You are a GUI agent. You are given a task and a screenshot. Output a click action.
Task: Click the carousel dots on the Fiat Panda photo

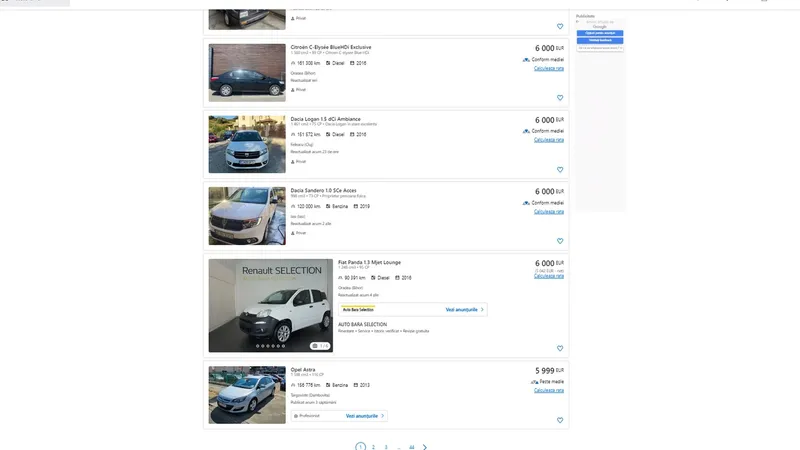[270, 346]
